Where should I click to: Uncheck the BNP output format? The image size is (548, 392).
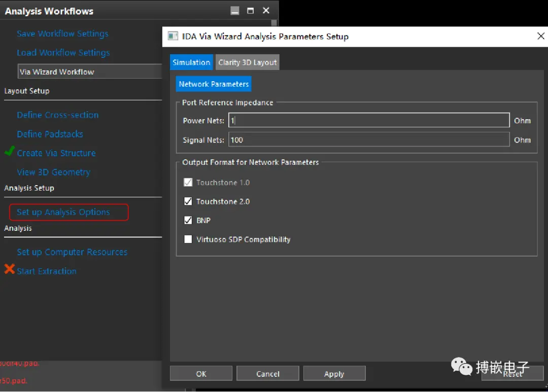(188, 220)
